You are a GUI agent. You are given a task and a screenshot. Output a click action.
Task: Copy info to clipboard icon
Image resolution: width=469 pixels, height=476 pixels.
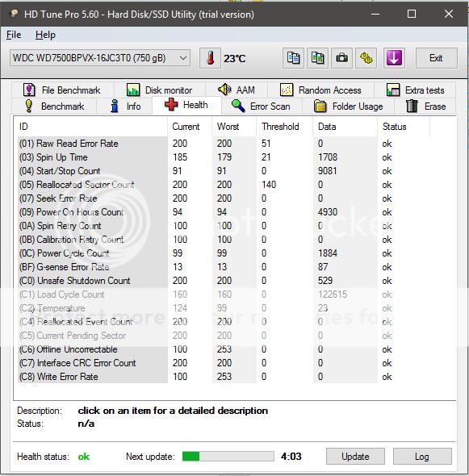(293, 58)
